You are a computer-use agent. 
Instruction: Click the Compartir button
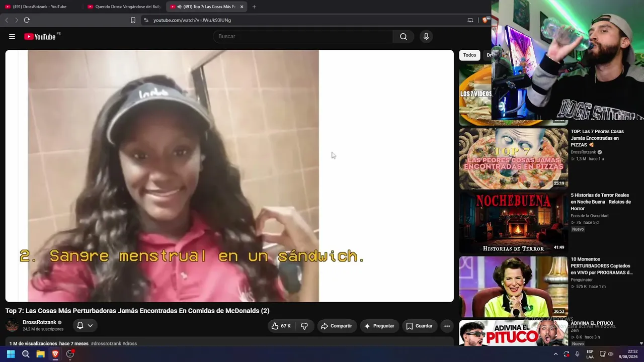tap(337, 326)
